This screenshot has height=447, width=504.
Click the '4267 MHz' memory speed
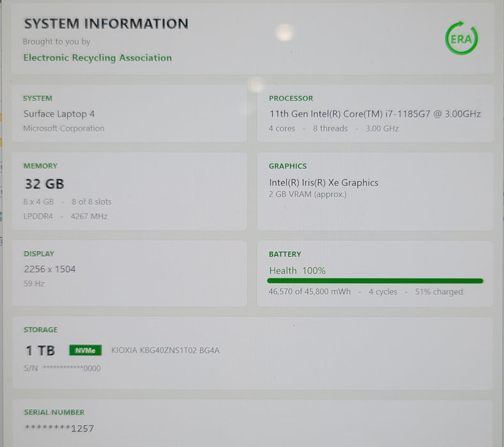tap(89, 216)
